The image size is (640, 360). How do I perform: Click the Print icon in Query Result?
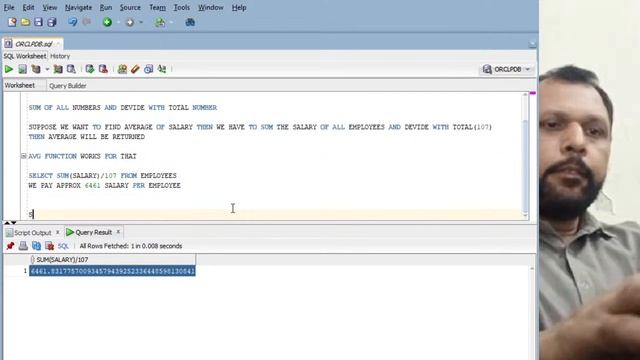(x=23, y=246)
